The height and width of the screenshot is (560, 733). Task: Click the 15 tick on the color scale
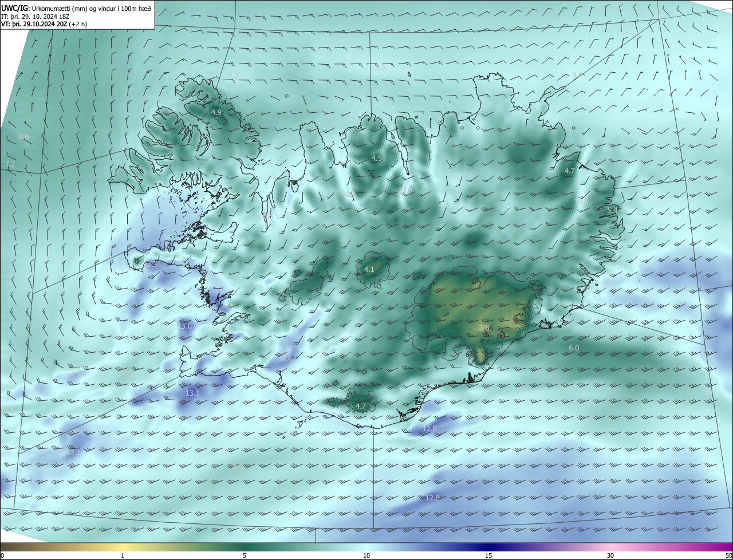click(488, 556)
